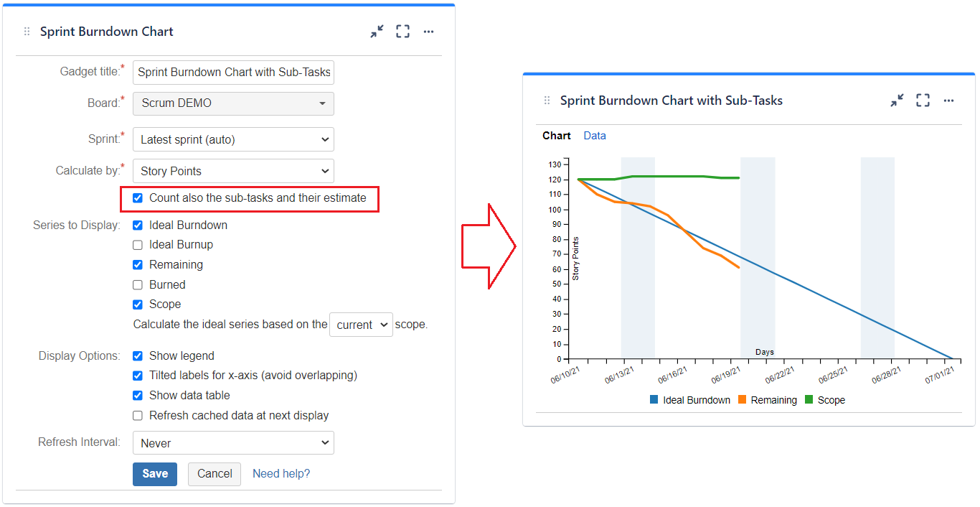
Task: Open the gadget's more options menu
Action: pyautogui.click(x=428, y=31)
